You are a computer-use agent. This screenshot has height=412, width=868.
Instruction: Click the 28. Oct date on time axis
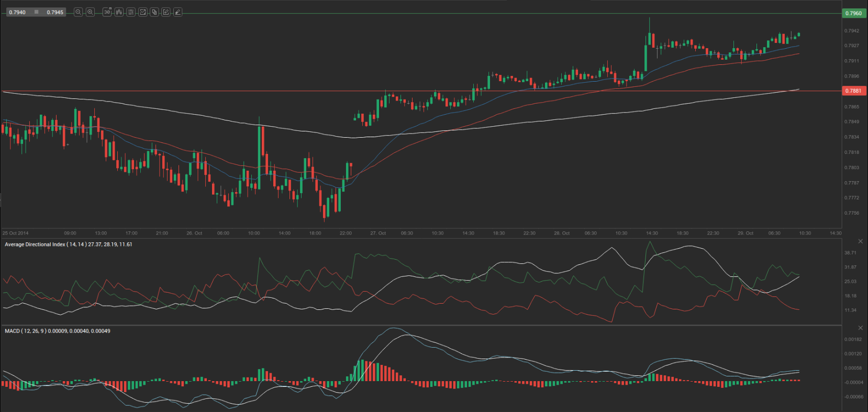pos(561,233)
